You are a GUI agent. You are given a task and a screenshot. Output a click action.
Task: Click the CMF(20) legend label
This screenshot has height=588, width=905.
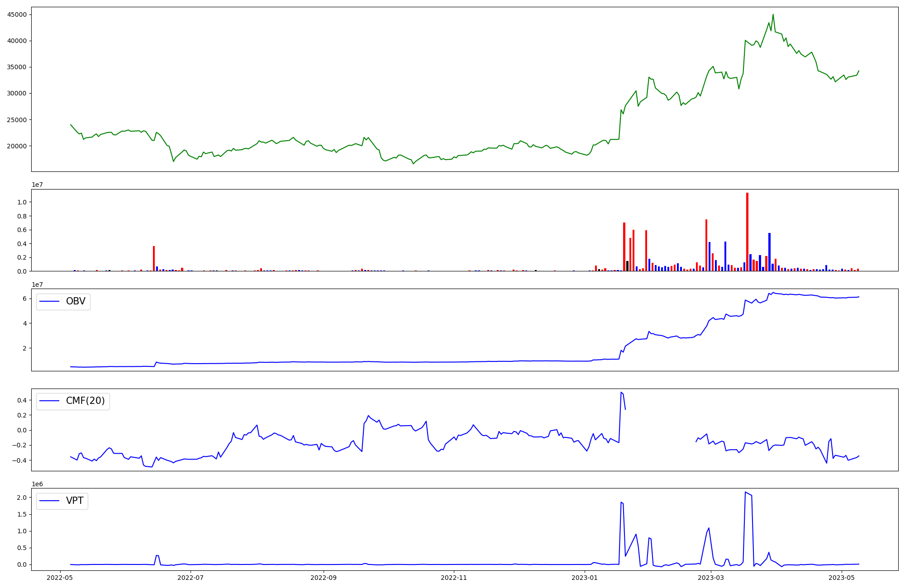point(85,401)
